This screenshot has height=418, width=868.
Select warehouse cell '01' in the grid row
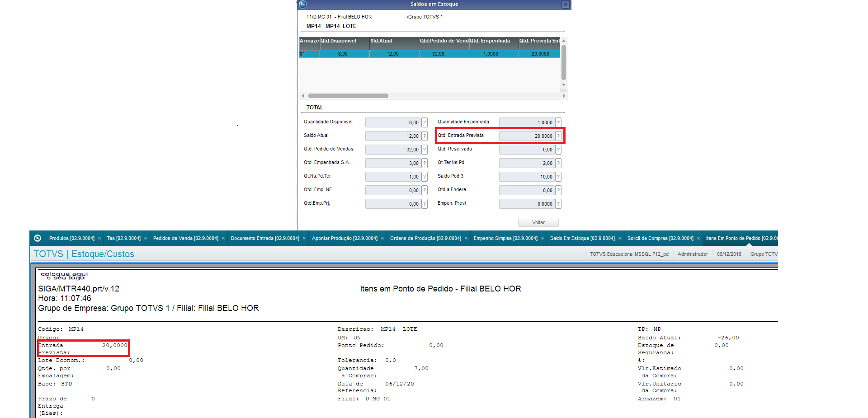pos(309,54)
